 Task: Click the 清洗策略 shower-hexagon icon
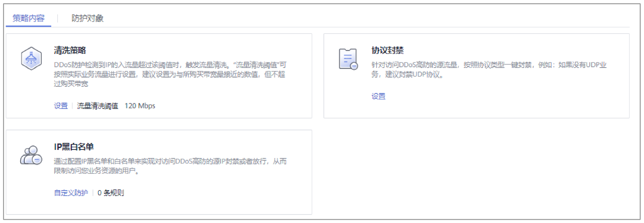point(31,58)
